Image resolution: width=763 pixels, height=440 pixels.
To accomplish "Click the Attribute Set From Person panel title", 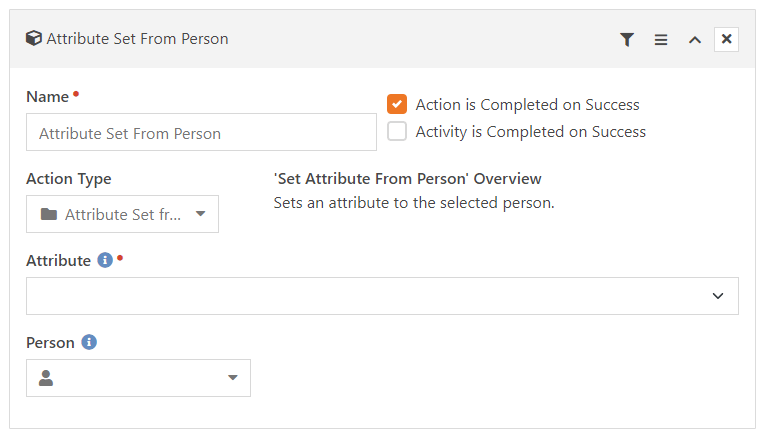I will [x=137, y=38].
